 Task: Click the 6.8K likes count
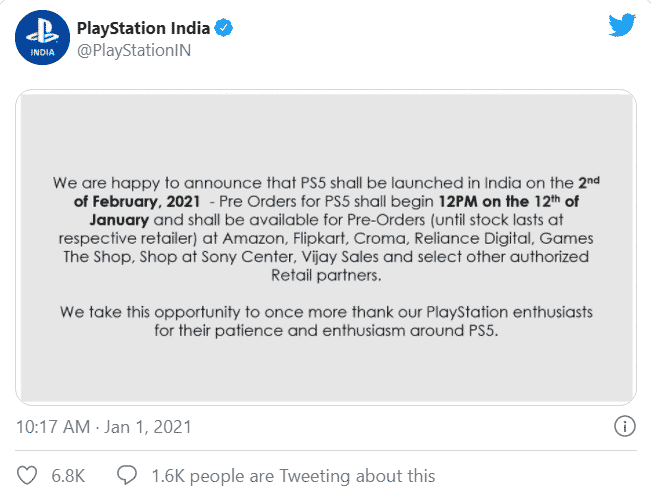tap(68, 476)
